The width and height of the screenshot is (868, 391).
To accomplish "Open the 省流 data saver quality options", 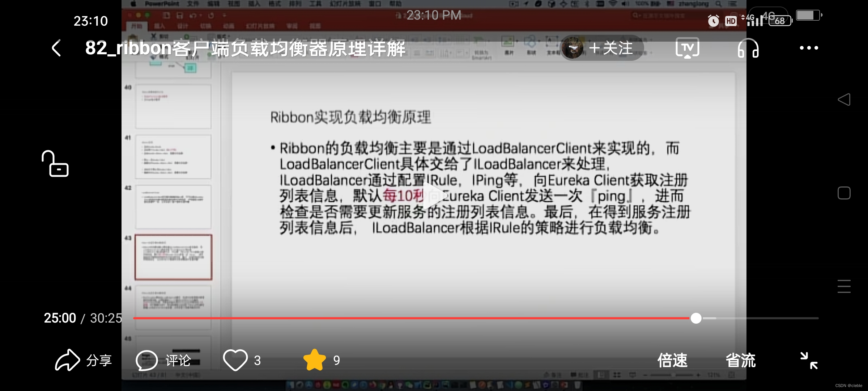I will (x=740, y=361).
